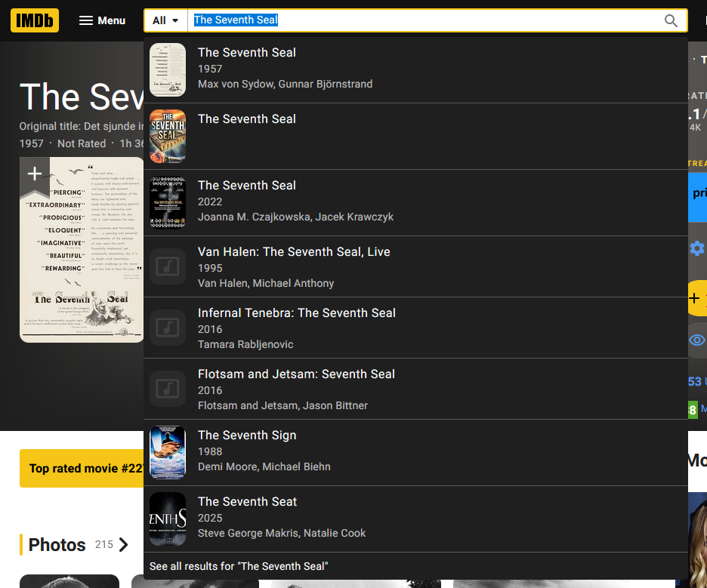Click the 1957 release year link
This screenshot has height=588, width=707.
pos(31,143)
